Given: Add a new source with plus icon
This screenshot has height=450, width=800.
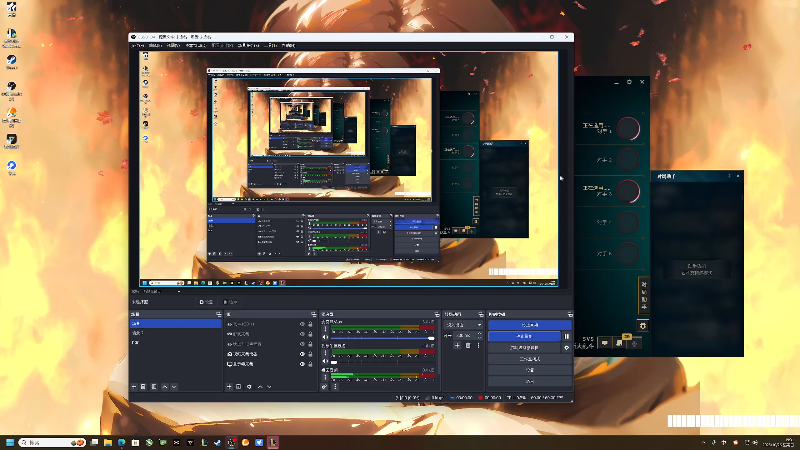Looking at the screenshot, I should [229, 387].
